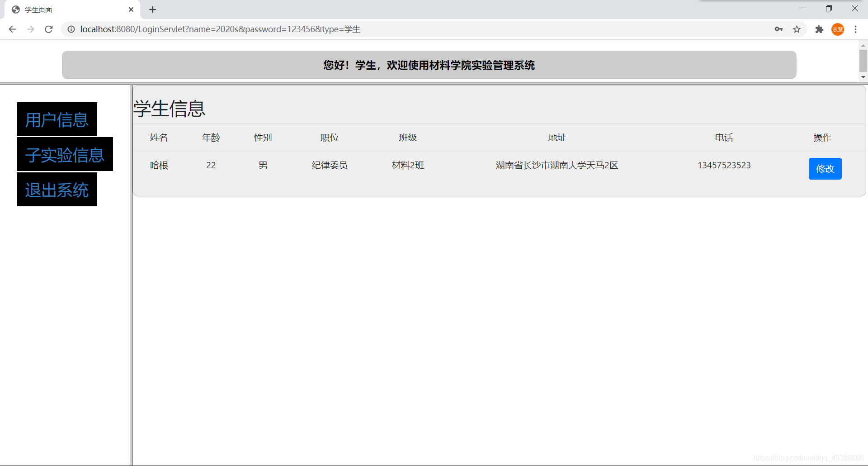The width and height of the screenshot is (868, 466).
Task: Click the 修改 button for 哈根
Action: [x=825, y=169]
